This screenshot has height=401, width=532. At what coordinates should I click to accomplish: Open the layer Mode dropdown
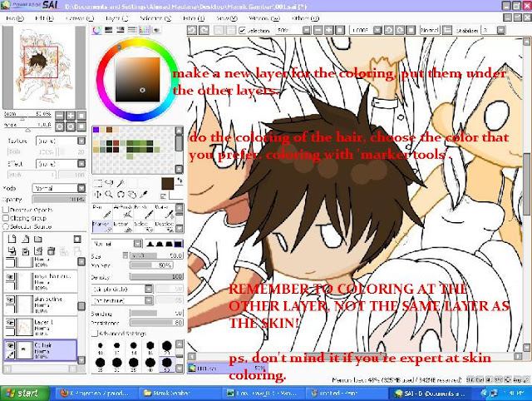point(81,188)
